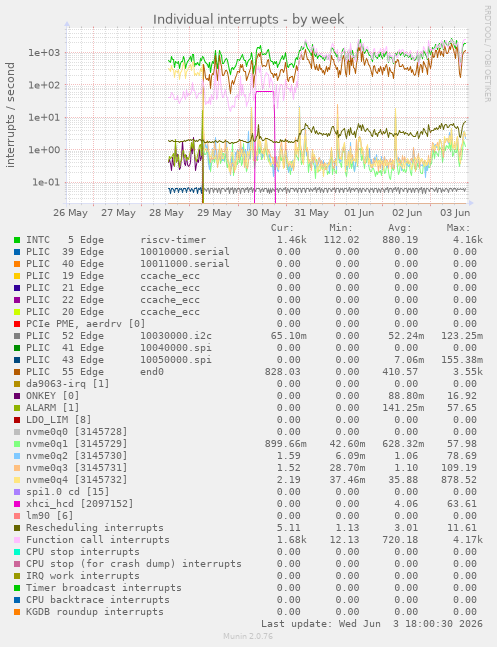Click the Rescheduling max value '11.61'
497x647 pixels.
tap(461, 528)
